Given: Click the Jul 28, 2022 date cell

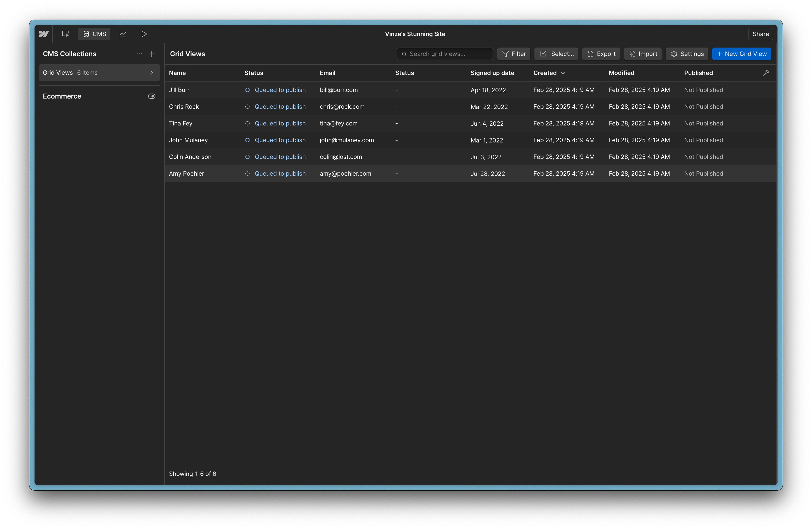Looking at the screenshot, I should point(488,174).
